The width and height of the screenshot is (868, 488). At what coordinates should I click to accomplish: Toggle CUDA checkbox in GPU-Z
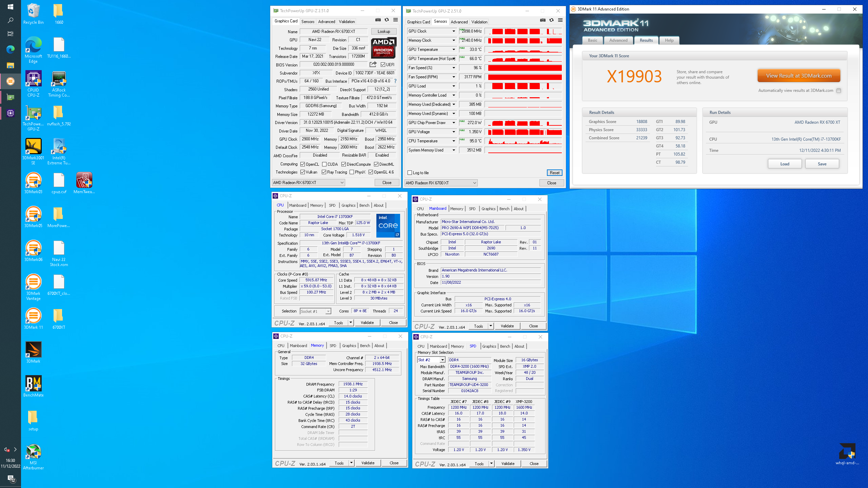click(x=324, y=164)
